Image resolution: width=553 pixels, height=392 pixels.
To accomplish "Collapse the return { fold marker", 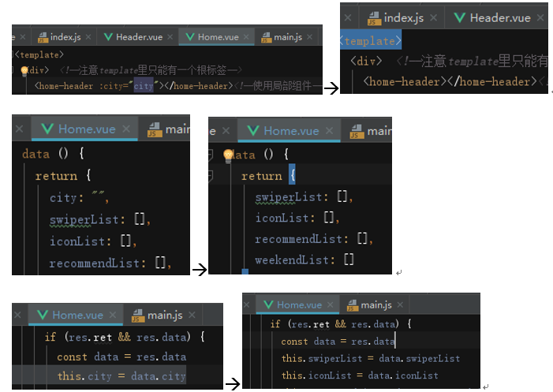I will (x=210, y=175).
